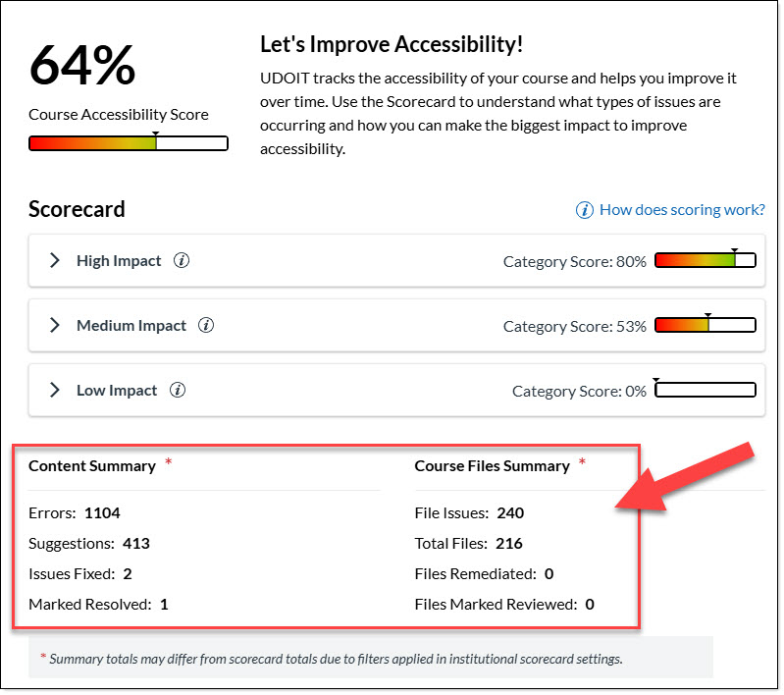Click the Content Summary heading
The width and height of the screenshot is (784, 695).
[92, 466]
